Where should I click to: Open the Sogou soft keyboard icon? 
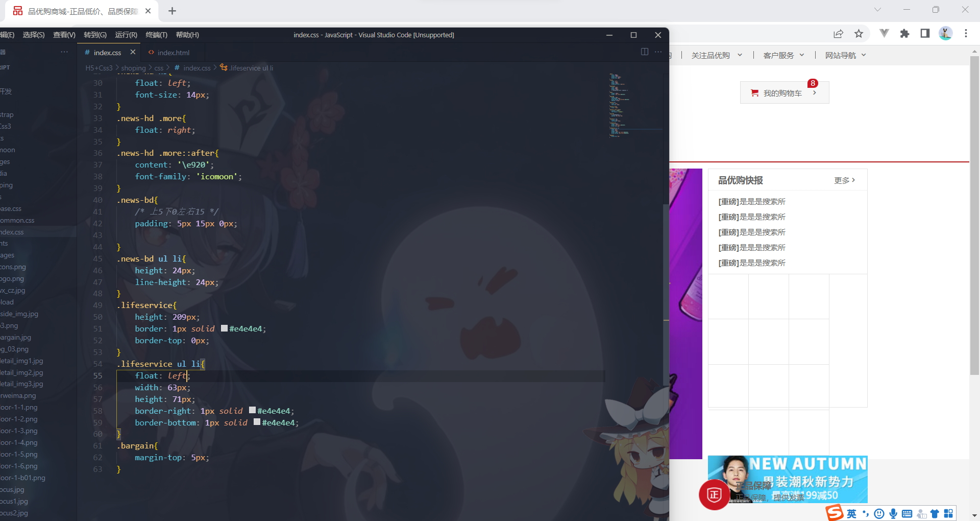coord(907,514)
